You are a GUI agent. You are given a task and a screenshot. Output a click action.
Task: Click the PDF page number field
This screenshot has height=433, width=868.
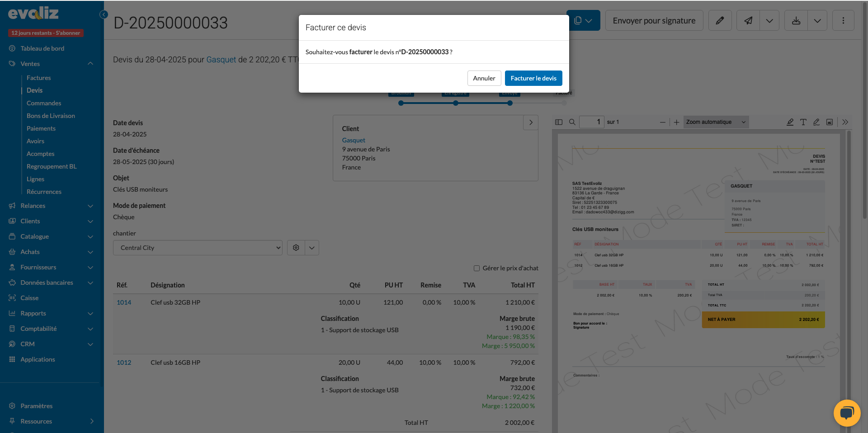click(x=592, y=122)
